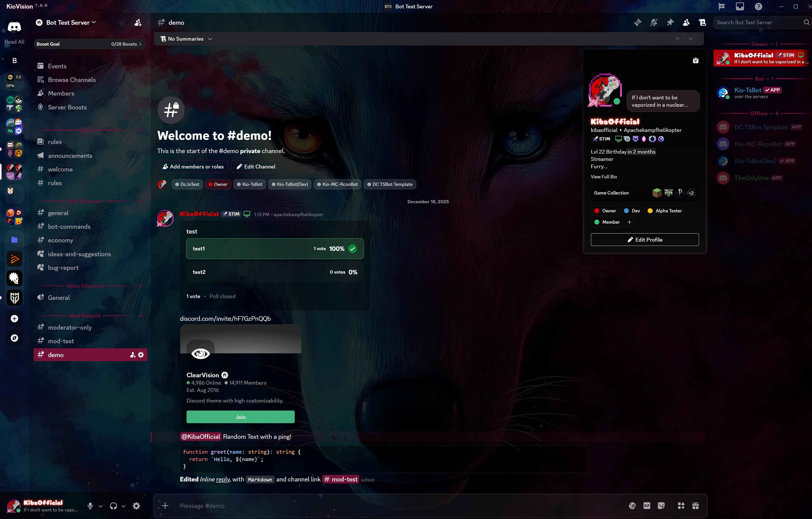Click Owner role red color dot
The height and width of the screenshot is (519, 812).
click(596, 211)
